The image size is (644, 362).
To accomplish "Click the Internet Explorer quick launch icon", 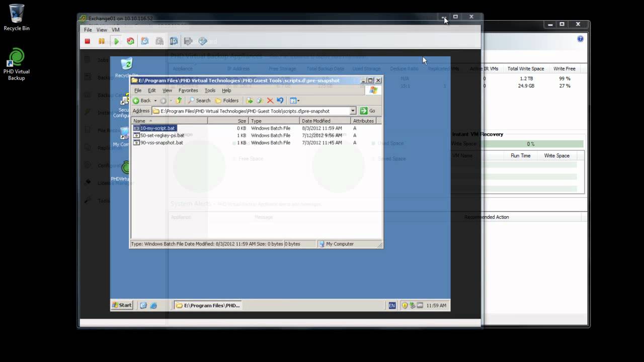I will pos(153,305).
